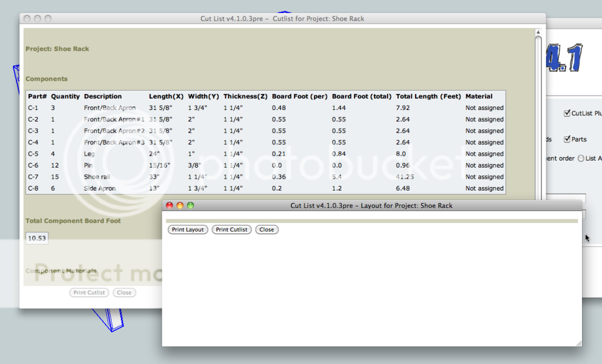
Task: Minimize Layout window with yellow dot
Action: pos(180,206)
